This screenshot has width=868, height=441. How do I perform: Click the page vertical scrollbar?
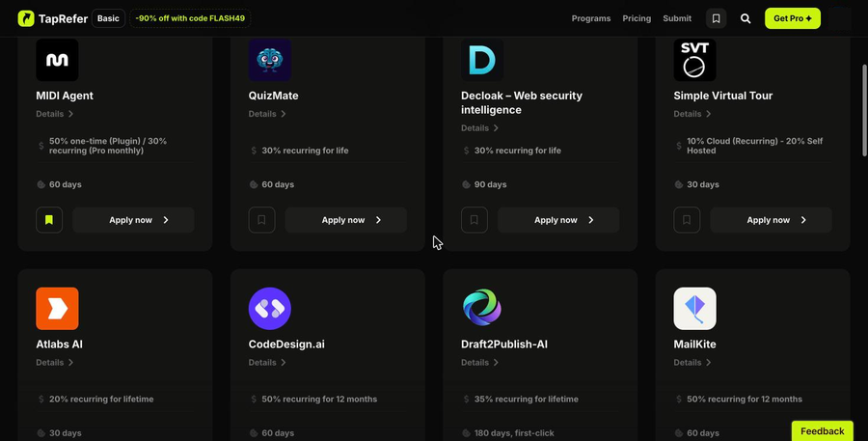[x=865, y=110]
